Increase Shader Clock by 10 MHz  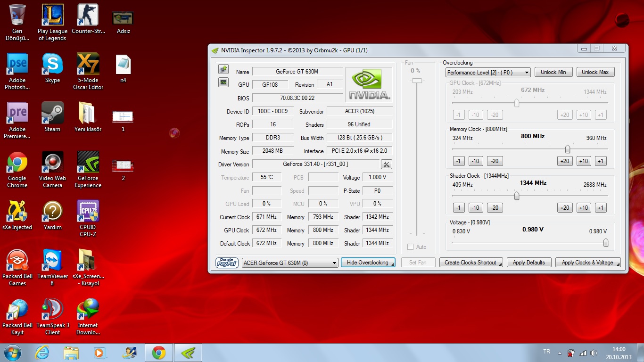tap(584, 208)
